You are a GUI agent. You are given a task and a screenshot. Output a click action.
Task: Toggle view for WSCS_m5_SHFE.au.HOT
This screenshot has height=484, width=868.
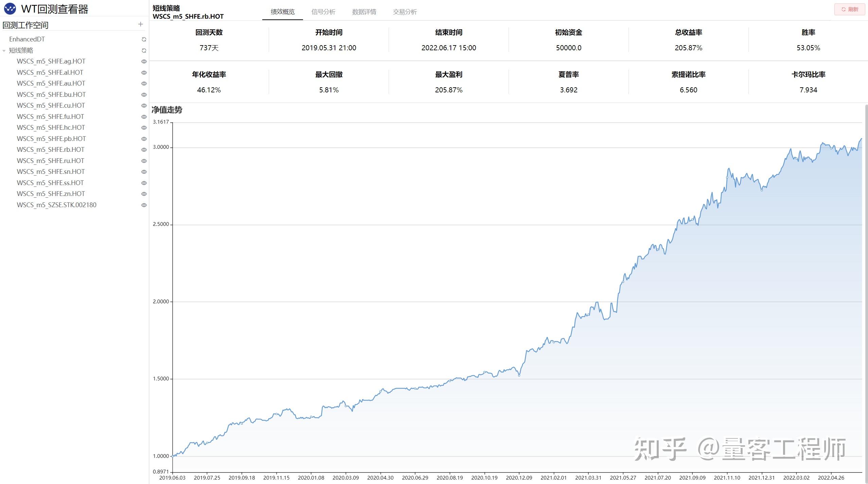tap(144, 84)
